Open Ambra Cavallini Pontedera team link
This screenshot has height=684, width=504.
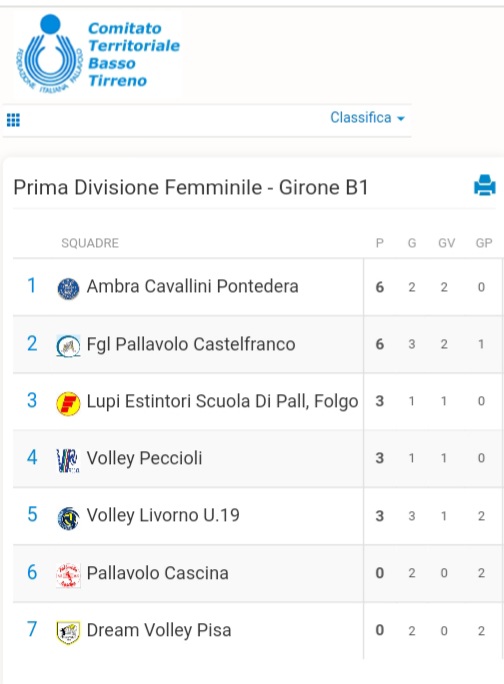[192, 287]
